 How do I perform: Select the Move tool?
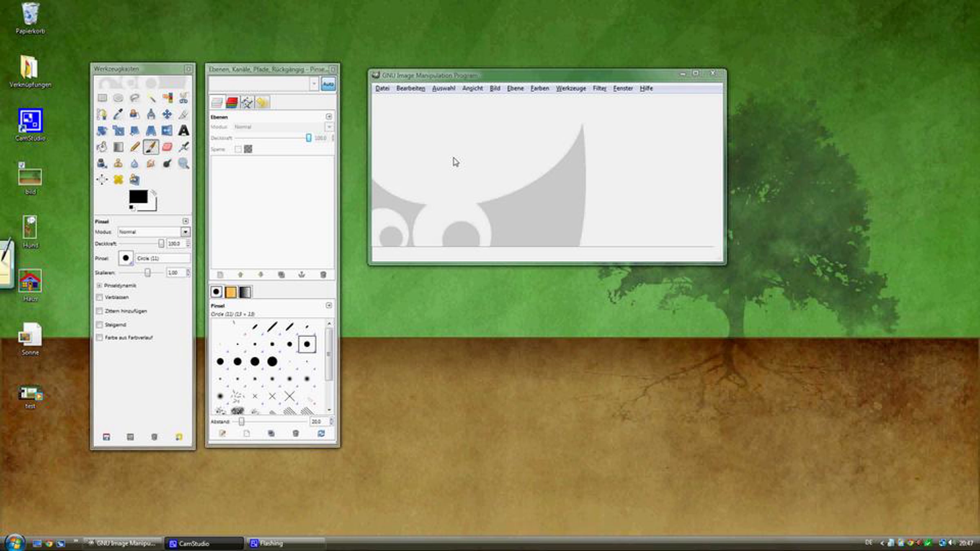tap(167, 114)
